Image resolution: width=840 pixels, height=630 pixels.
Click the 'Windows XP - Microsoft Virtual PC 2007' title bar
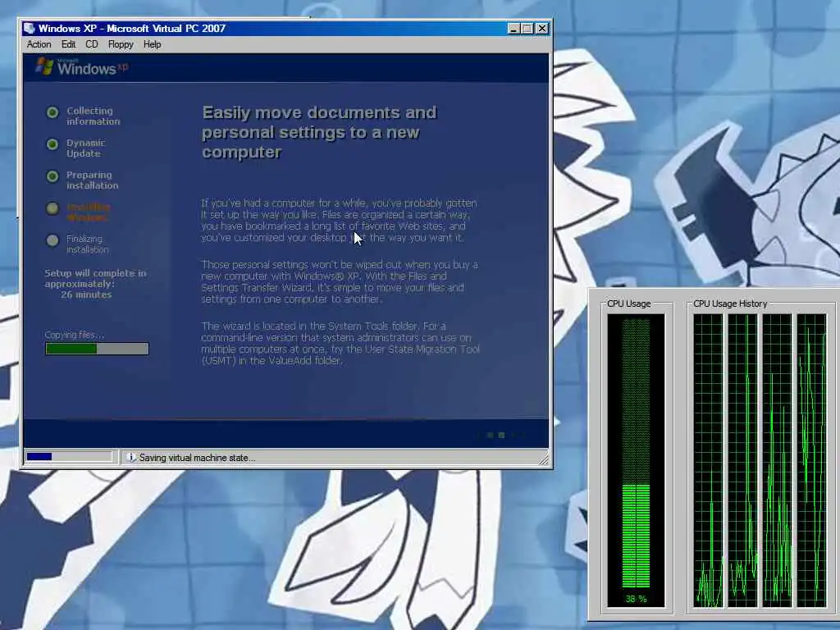(286, 29)
